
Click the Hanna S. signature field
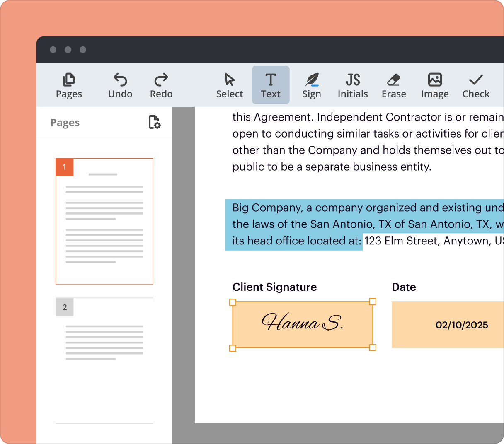(303, 324)
